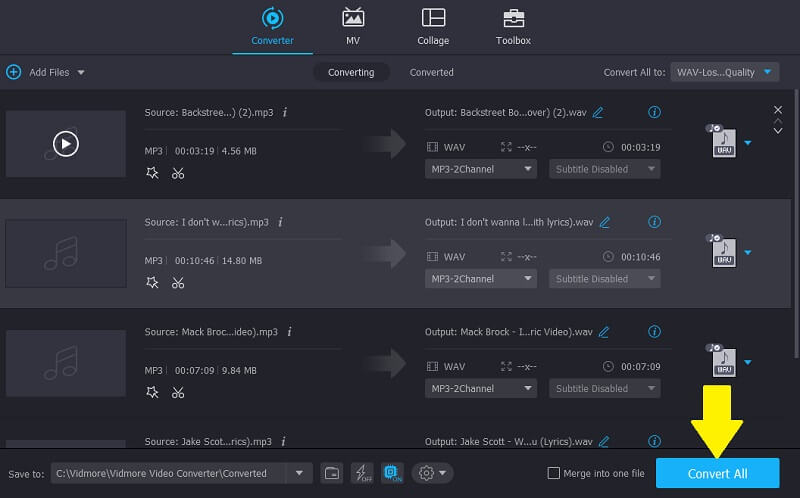The width and height of the screenshot is (800, 498).
Task: Enable Merge into one file checkbox
Action: (x=554, y=473)
